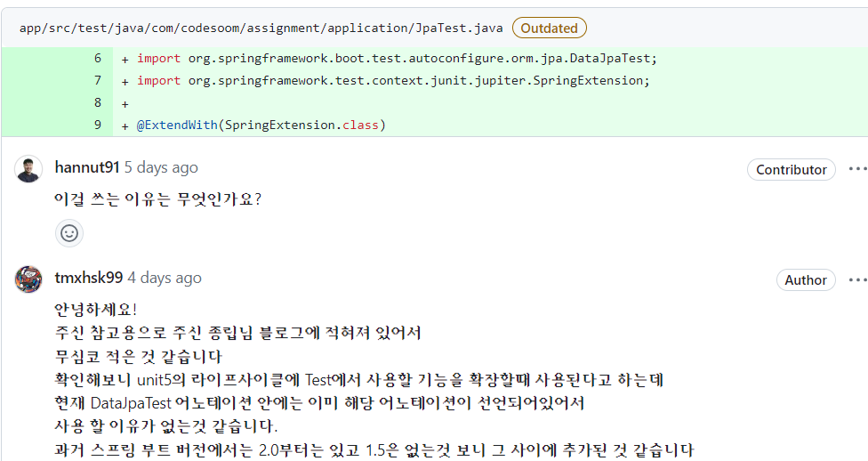
Task: Open tmxhsk99's avatar image
Action: pyautogui.click(x=28, y=279)
